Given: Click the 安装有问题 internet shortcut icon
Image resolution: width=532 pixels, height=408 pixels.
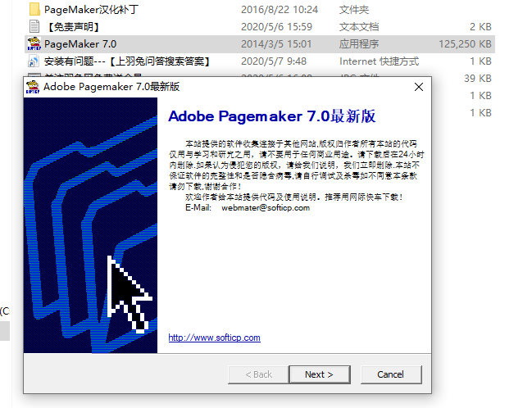Looking at the screenshot, I should 34,61.
